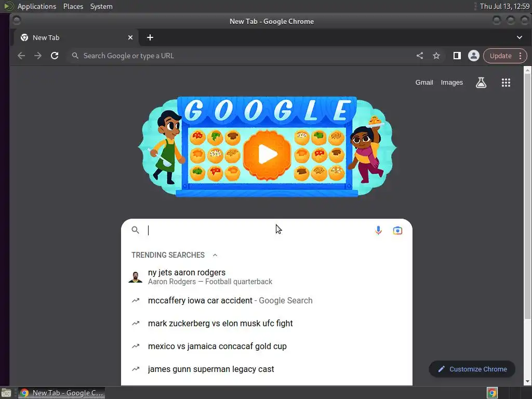Bookmark this tab with the star icon

pyautogui.click(x=436, y=56)
